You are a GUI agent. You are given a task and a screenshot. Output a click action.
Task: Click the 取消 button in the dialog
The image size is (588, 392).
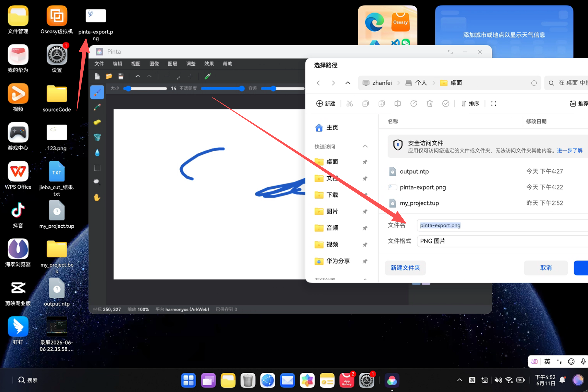546,268
